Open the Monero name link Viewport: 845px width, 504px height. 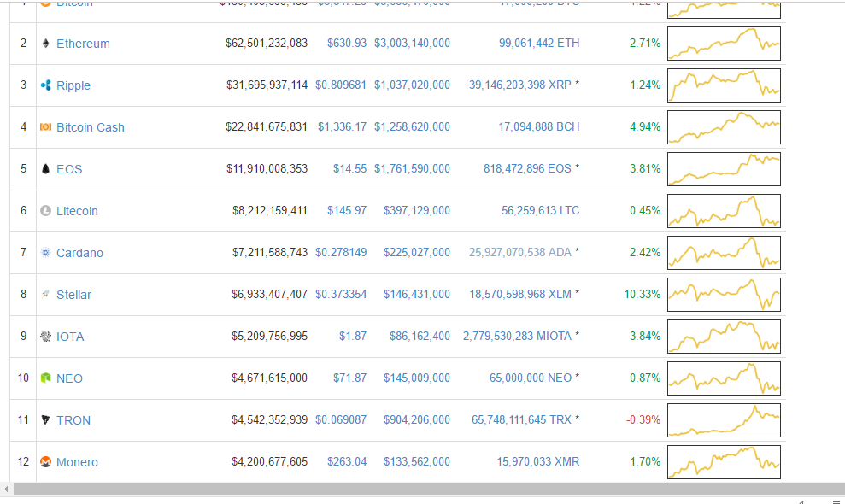[x=77, y=462]
